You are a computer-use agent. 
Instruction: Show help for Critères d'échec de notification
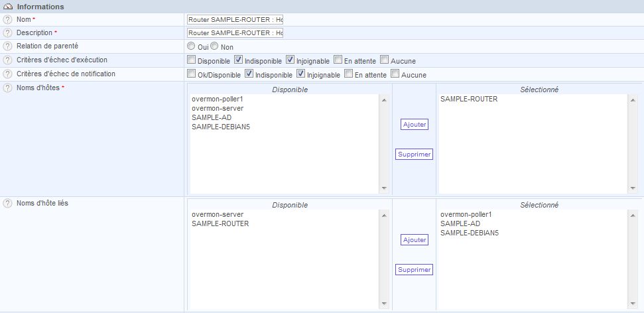(8, 74)
